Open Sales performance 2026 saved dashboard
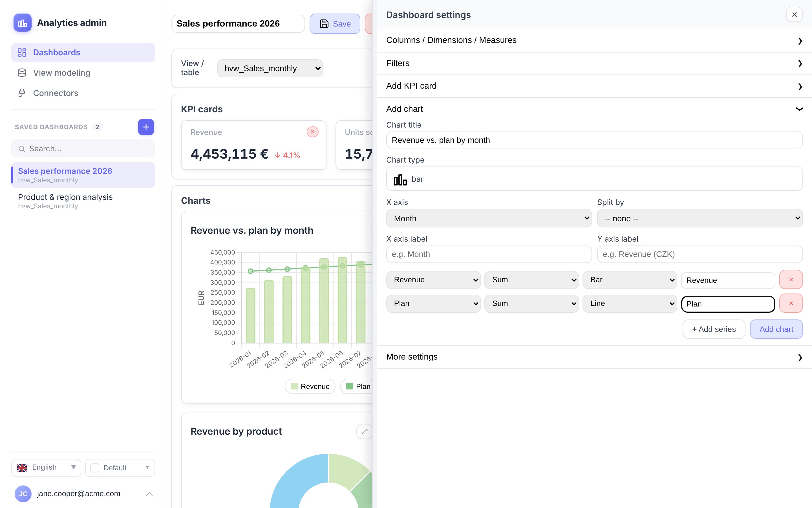The width and height of the screenshot is (812, 508). 83,175
